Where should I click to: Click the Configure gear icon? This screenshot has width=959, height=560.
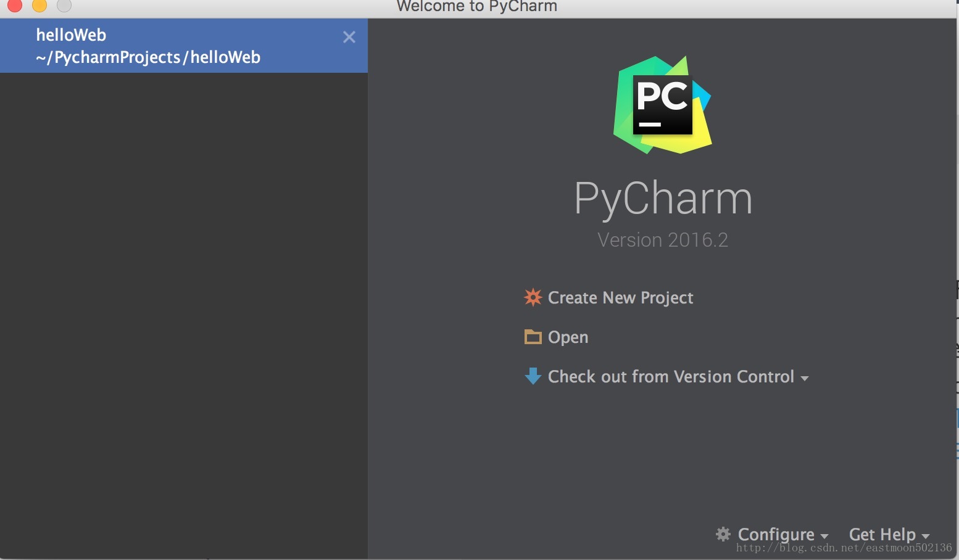click(x=723, y=534)
